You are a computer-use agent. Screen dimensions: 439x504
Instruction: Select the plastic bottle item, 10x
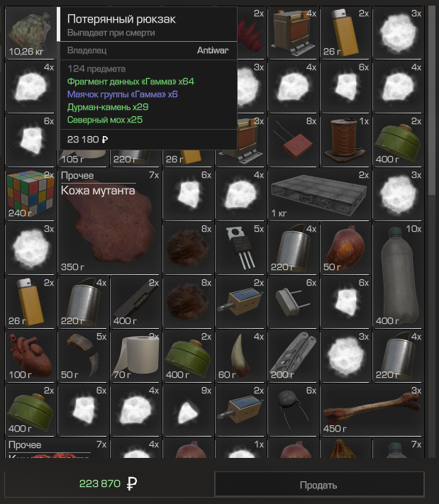[x=398, y=275]
